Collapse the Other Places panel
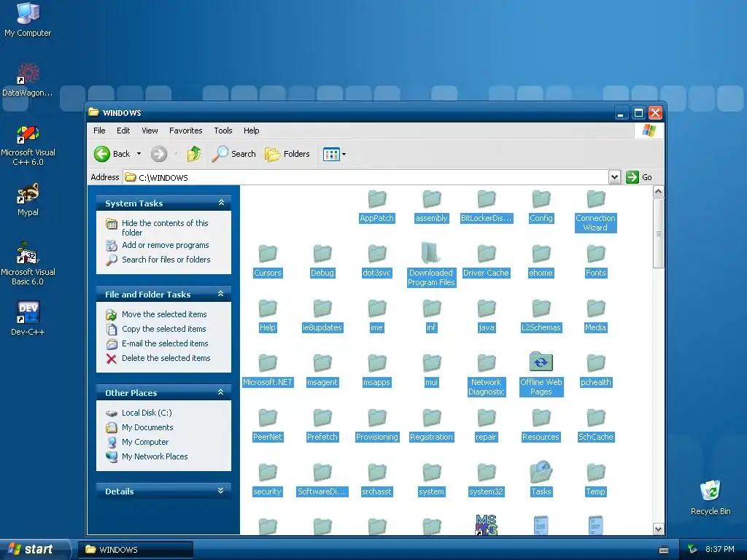Screen dimensions: 747x560 point(220,392)
